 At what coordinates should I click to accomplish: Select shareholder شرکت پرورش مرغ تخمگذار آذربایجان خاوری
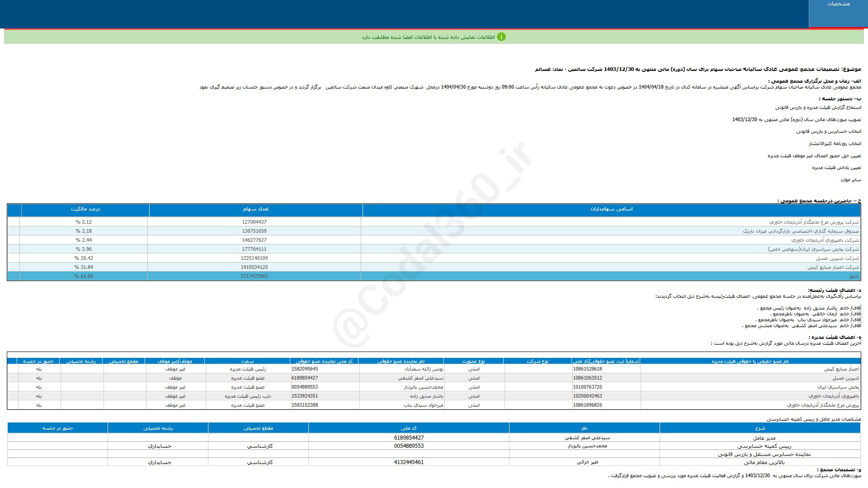[x=814, y=222]
